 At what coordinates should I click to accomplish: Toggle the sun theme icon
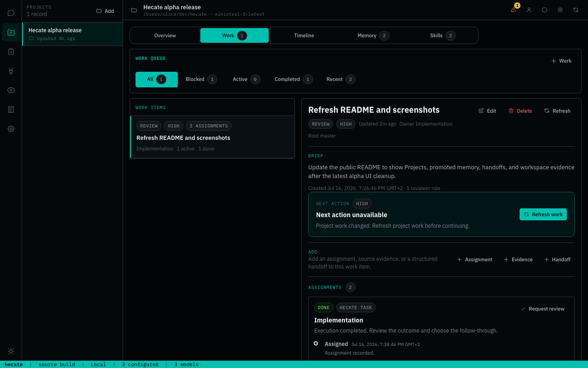(x=11, y=351)
